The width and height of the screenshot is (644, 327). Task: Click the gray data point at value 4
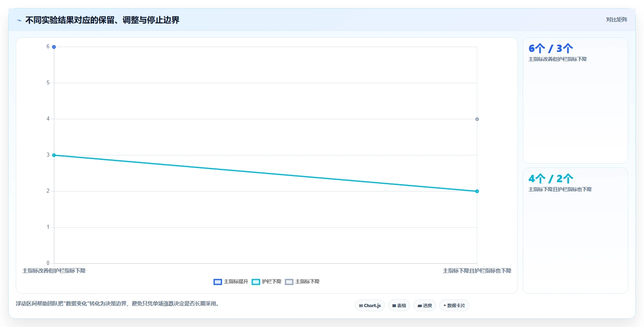(x=477, y=119)
